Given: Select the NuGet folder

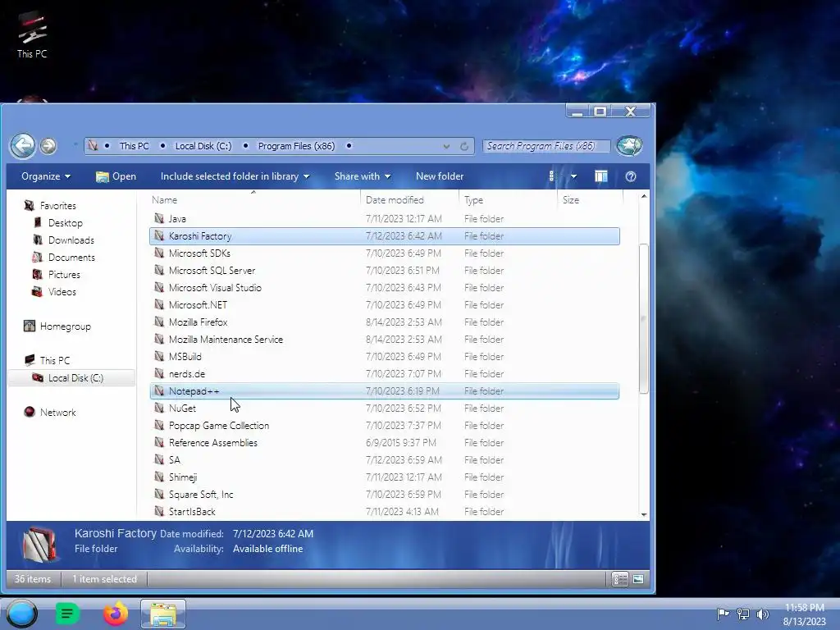Looking at the screenshot, I should (385, 409).
